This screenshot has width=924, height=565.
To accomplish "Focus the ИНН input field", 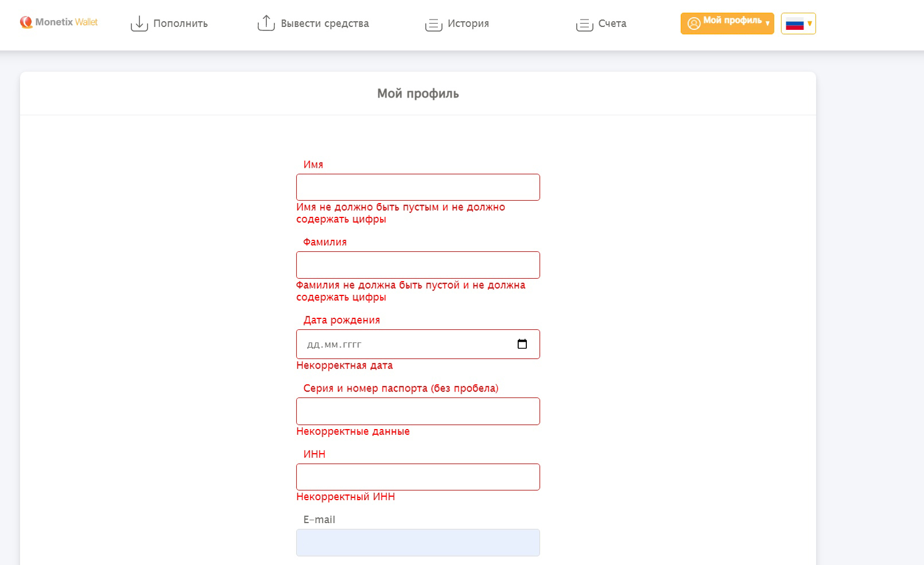I will click(418, 477).
